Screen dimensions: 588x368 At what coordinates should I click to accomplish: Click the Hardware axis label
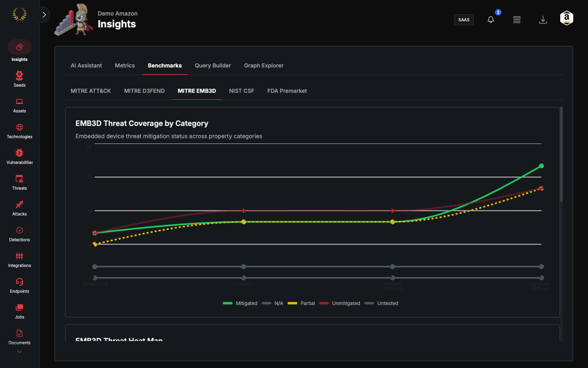click(244, 284)
